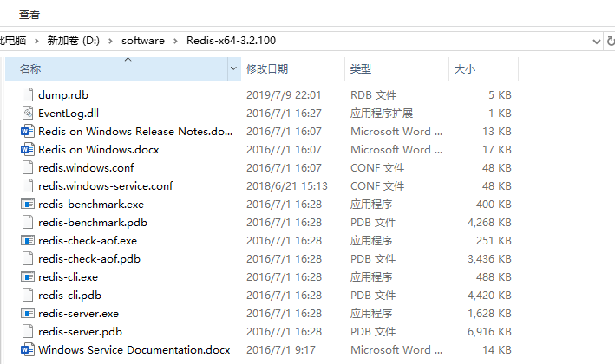The height and width of the screenshot is (364, 615).
Task: Select the file name redis-check-aof.pdb
Action: point(89,259)
